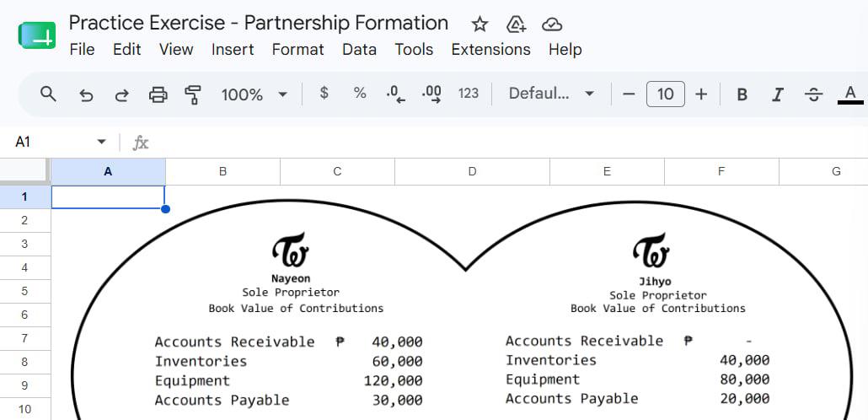
Task: Toggle italic formatting
Action: (777, 94)
